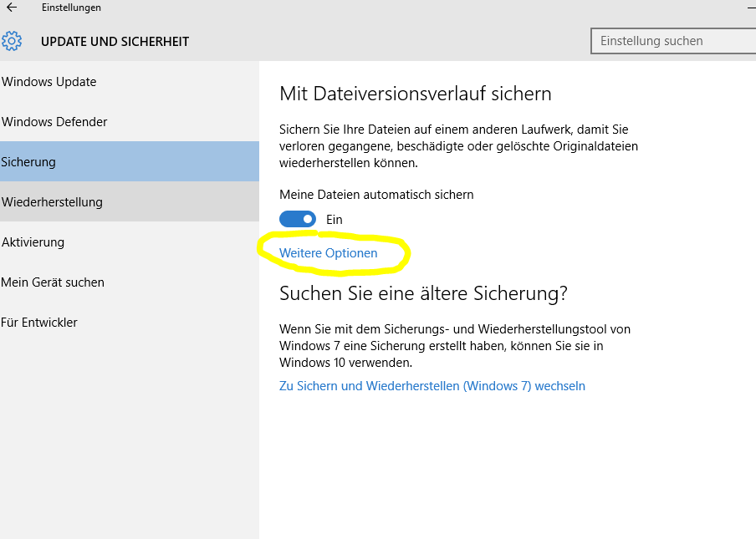Click the 'Suchen Sie eine ältere Sicherung?' heading
756x539 pixels.
pyautogui.click(x=423, y=292)
